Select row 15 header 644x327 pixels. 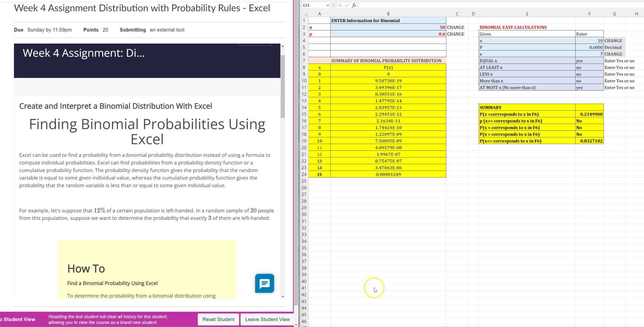point(304,114)
